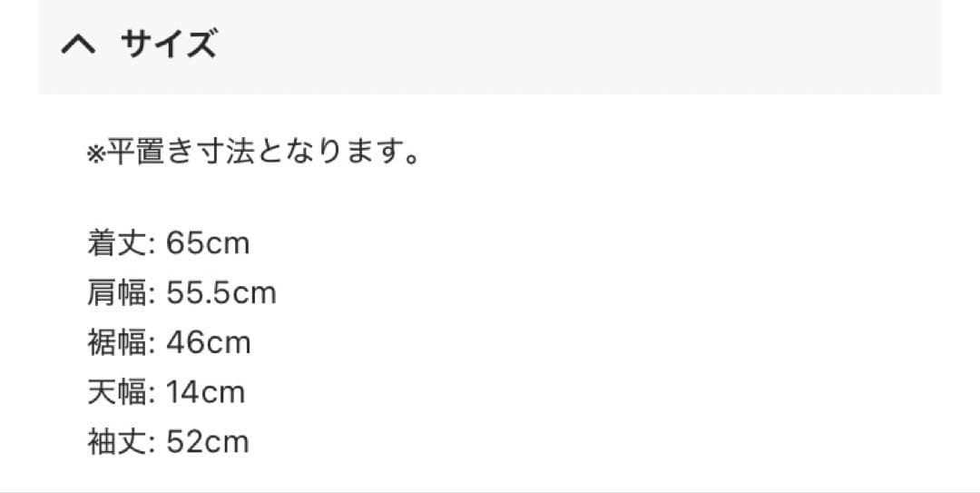Image resolution: width=980 pixels, height=493 pixels.
Task: Click the ※ mark before the note
Action: point(96,154)
